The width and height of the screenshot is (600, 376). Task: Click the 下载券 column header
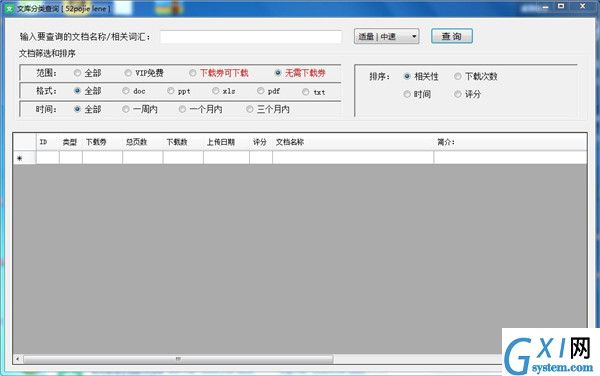click(103, 142)
